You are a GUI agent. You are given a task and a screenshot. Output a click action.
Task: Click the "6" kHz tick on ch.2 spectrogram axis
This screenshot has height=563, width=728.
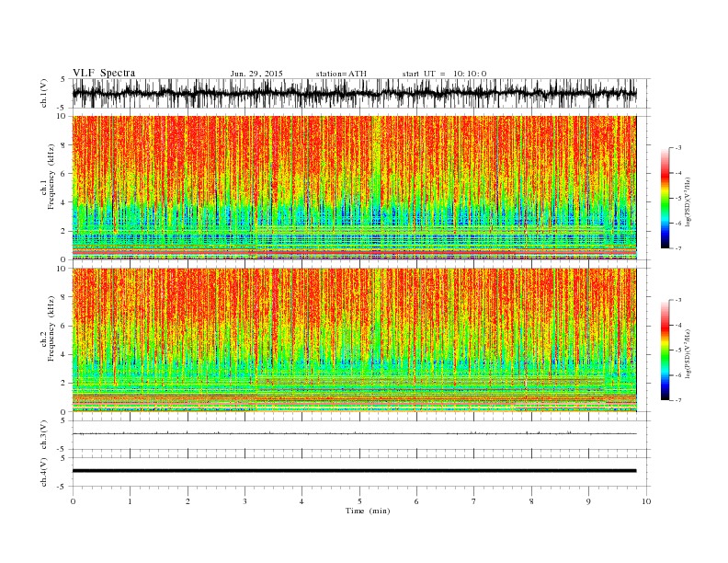point(64,326)
